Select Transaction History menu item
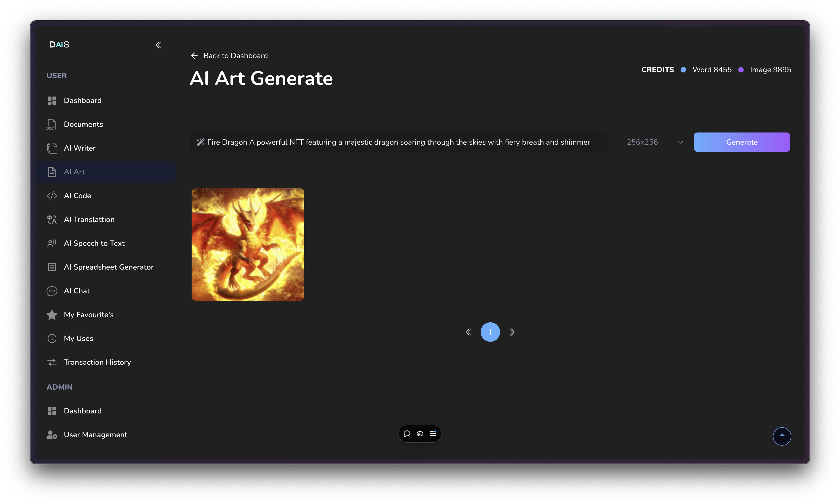840x504 pixels. pos(97,362)
